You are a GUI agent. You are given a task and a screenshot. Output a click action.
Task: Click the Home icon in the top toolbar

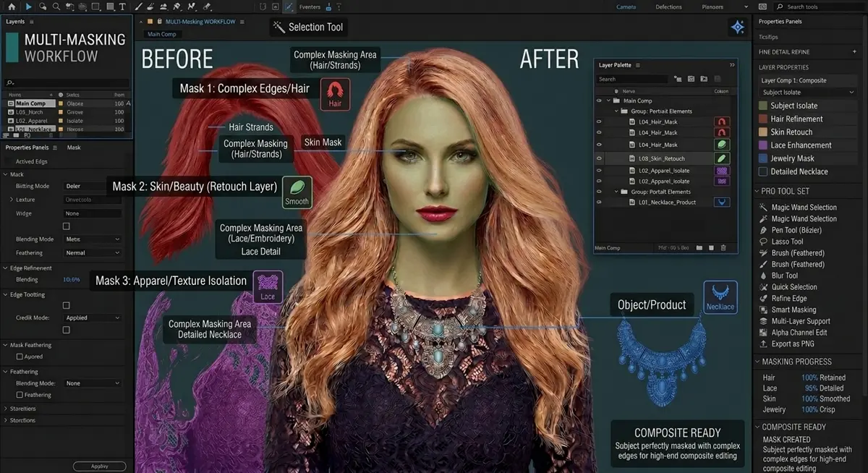[x=12, y=7]
